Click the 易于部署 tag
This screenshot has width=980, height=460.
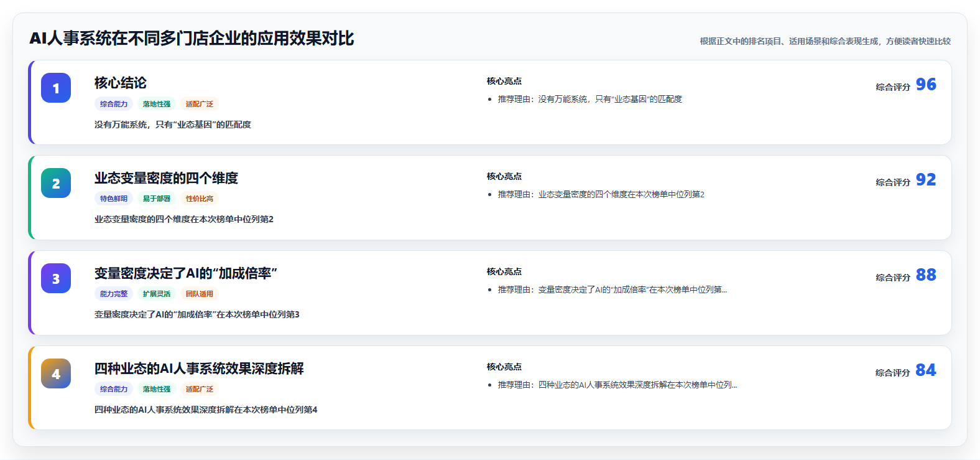[157, 199]
